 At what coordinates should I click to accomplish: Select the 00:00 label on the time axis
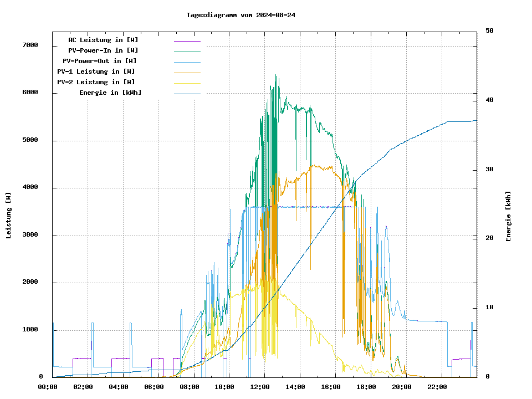tap(48, 387)
